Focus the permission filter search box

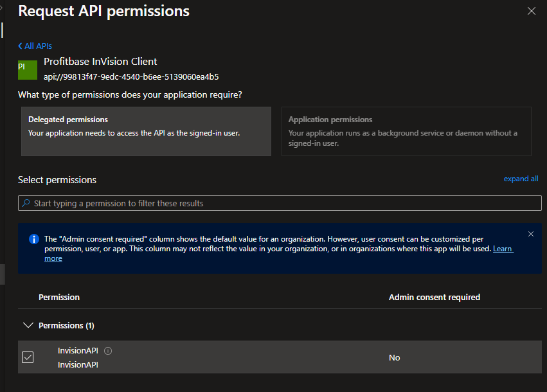point(280,203)
